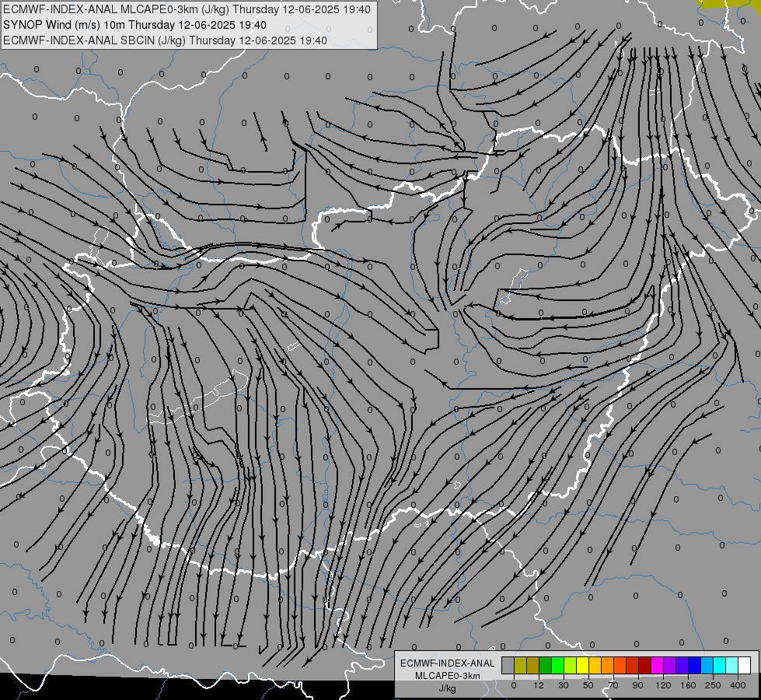
Task: Click the MLCAPE0-3km analysis header line
Action: [187, 9]
